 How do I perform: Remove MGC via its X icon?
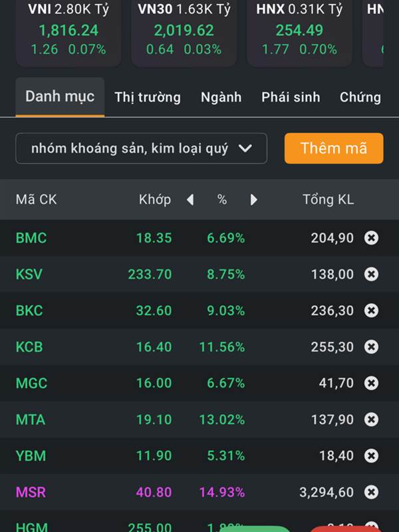(x=371, y=383)
